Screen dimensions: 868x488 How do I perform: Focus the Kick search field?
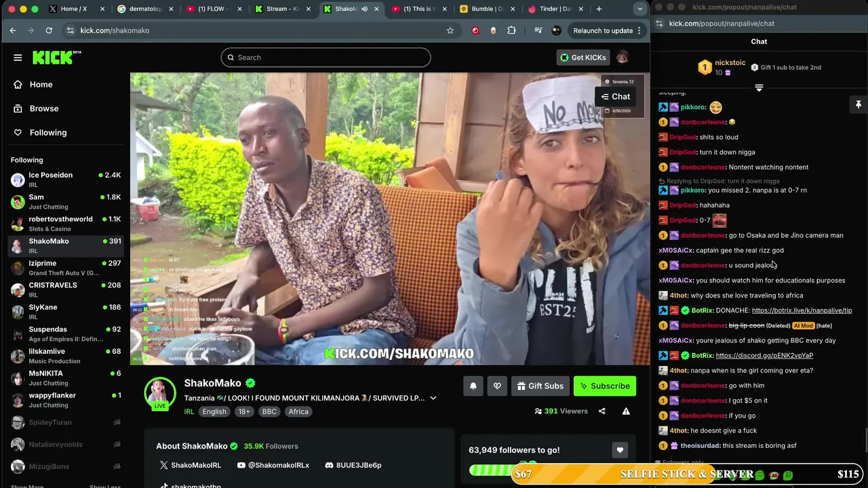325,58
